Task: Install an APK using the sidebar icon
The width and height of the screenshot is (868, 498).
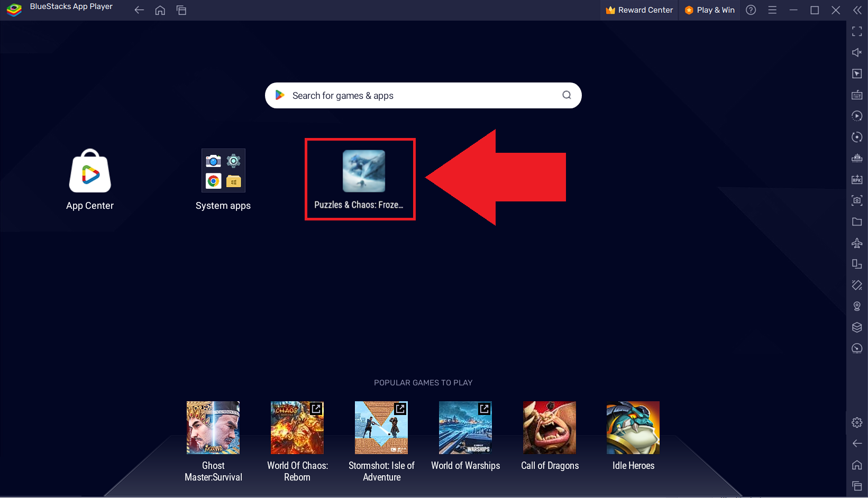Action: (x=857, y=179)
